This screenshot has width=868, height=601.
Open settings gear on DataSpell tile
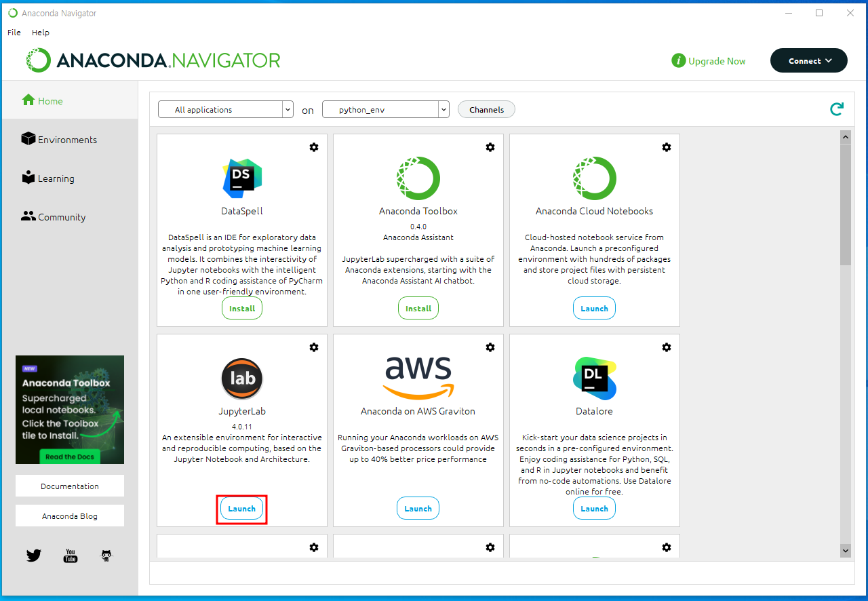314,147
